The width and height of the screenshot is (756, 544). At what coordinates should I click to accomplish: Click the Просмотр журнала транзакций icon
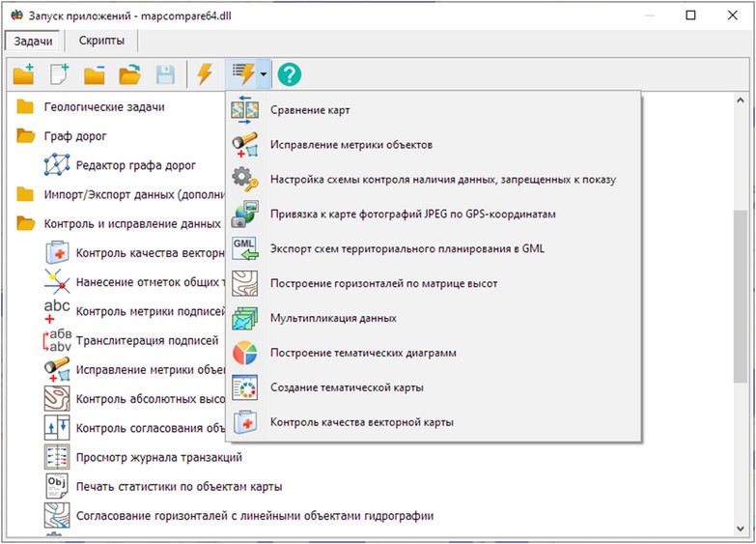pos(57,456)
